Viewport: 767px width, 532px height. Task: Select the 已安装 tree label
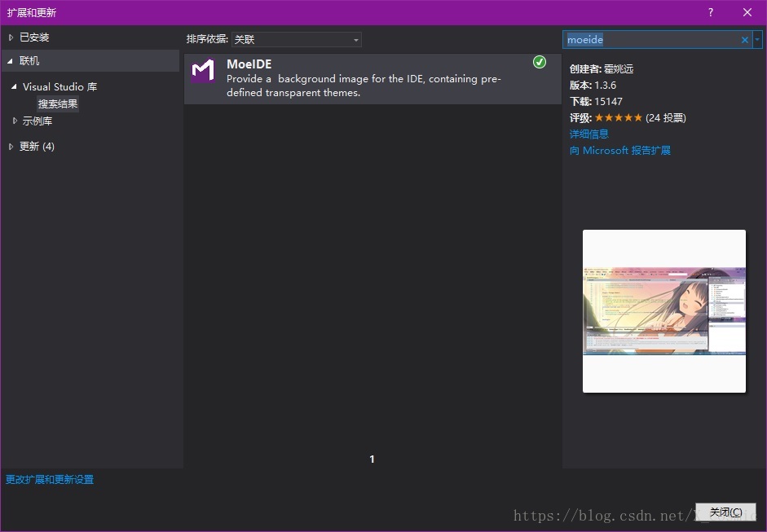[34, 37]
